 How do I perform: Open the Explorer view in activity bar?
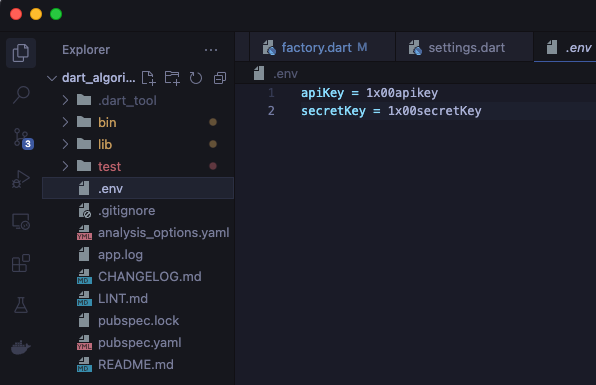21,53
